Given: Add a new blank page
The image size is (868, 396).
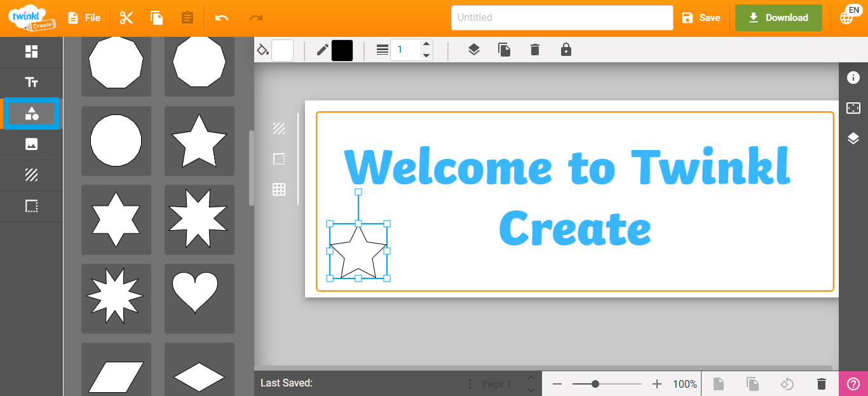Looking at the screenshot, I should (718, 384).
